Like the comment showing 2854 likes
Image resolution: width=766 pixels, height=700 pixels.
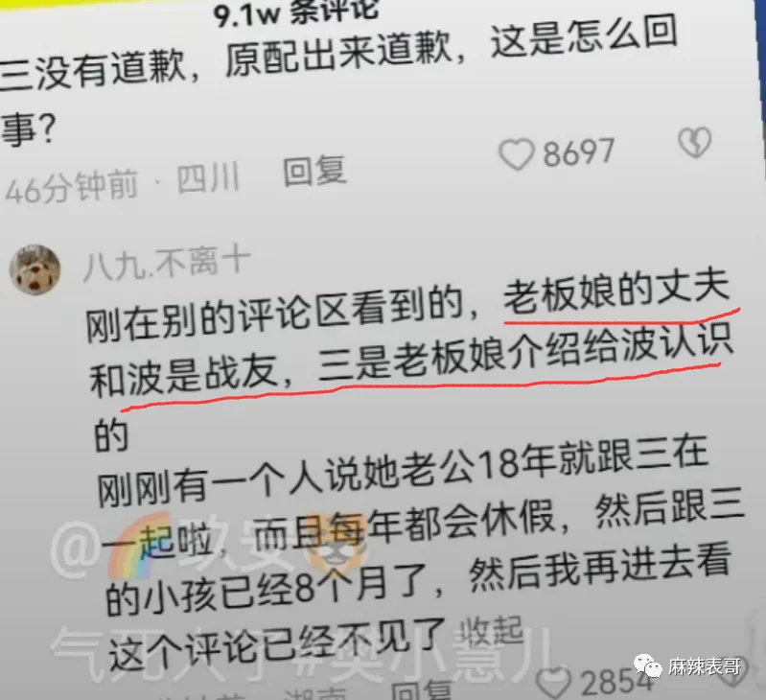pyautogui.click(x=553, y=683)
